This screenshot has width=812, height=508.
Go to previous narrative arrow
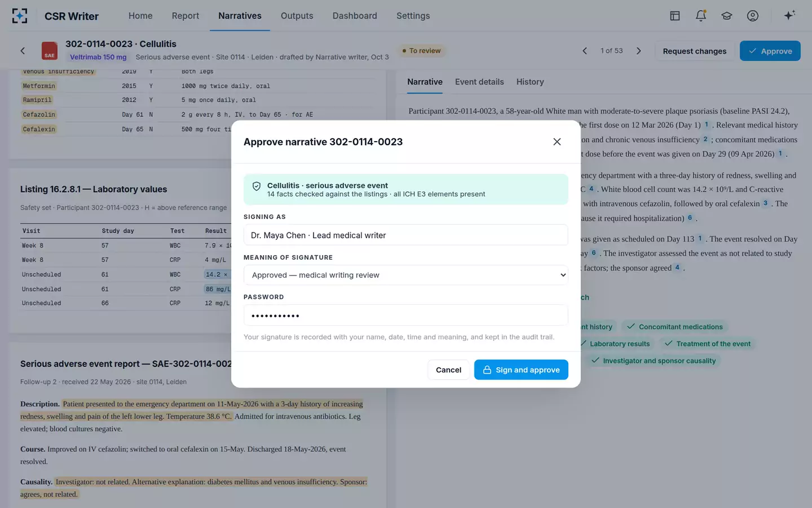585,51
